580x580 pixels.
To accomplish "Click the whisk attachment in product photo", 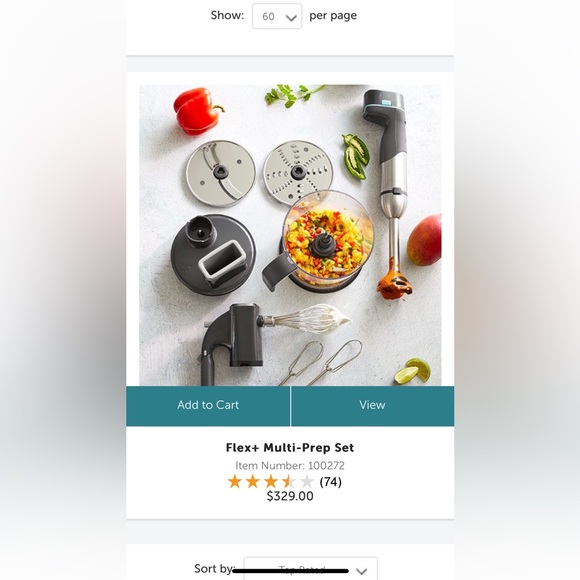I will pyautogui.click(x=309, y=319).
